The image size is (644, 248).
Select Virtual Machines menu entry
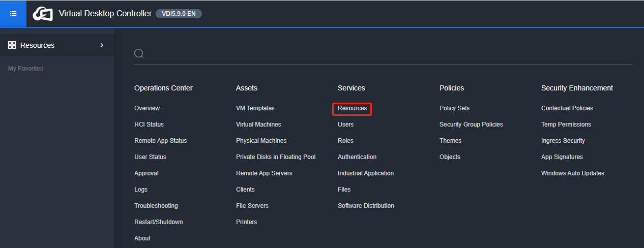[258, 125]
